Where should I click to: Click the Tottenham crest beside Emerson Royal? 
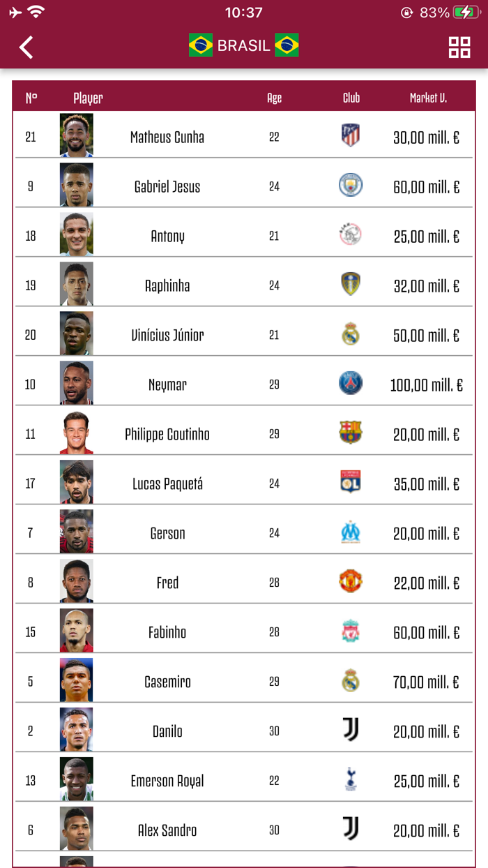(x=350, y=779)
